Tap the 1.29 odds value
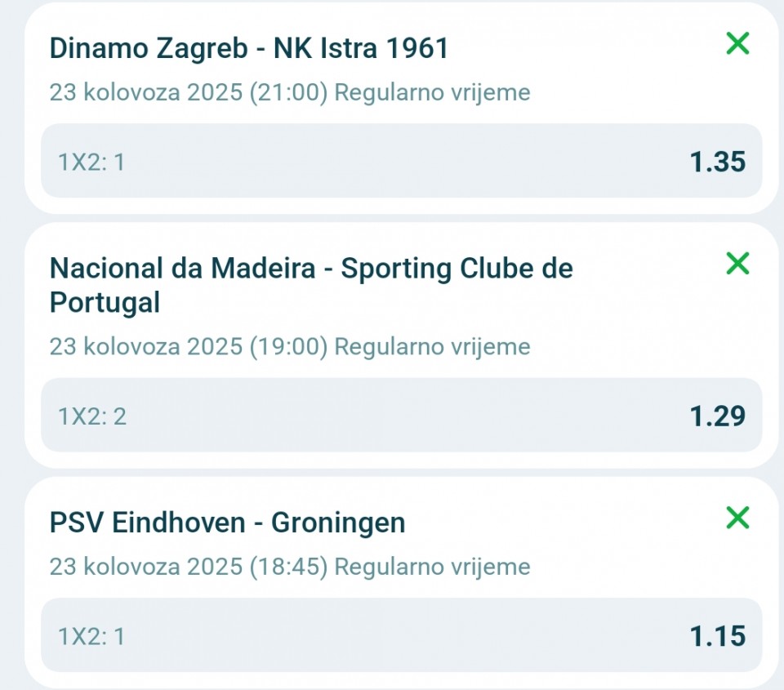 point(717,416)
